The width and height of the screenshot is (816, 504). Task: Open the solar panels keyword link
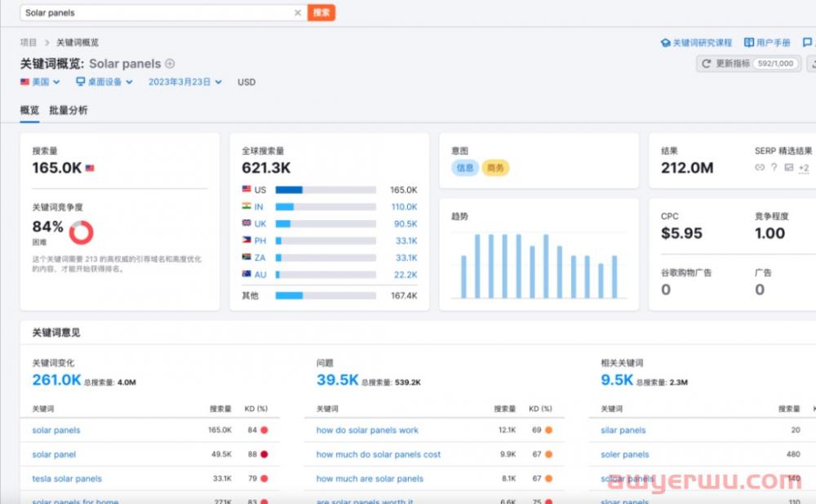[x=56, y=430]
